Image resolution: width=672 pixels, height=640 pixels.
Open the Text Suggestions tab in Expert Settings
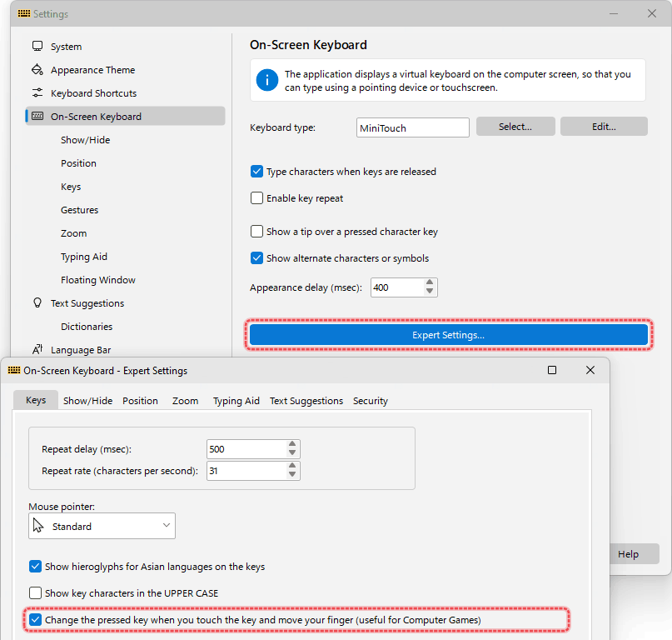point(306,401)
